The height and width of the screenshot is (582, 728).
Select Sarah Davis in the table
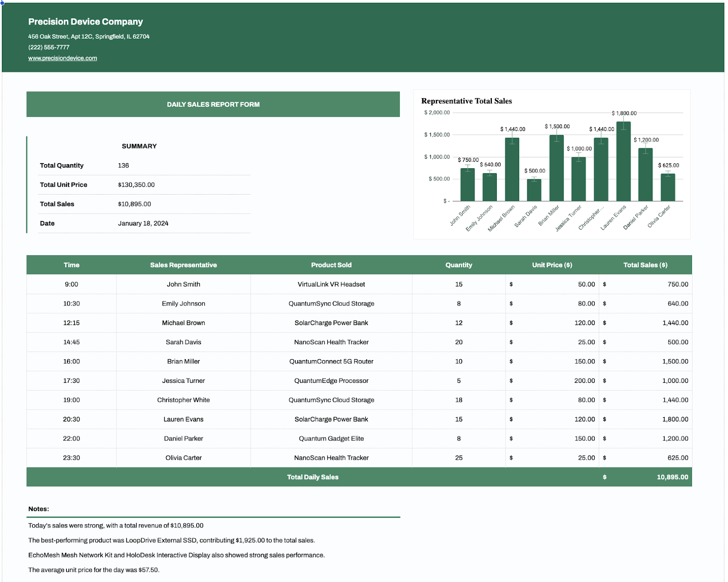coord(183,342)
